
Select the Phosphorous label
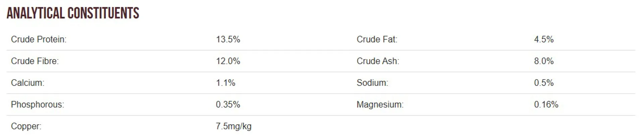pos(37,104)
